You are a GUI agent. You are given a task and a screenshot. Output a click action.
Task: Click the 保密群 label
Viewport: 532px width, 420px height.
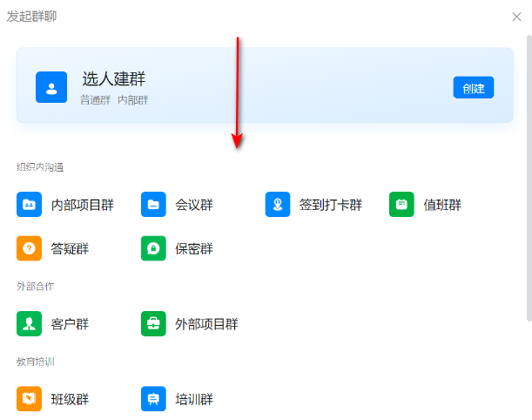(x=194, y=248)
